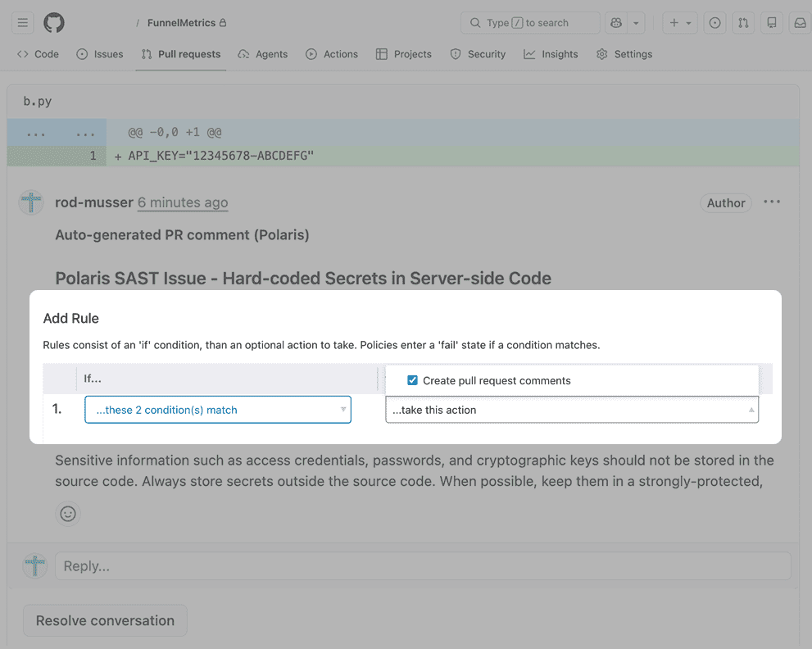Click Resolve conversation button
The width and height of the screenshot is (812, 649).
tap(105, 620)
